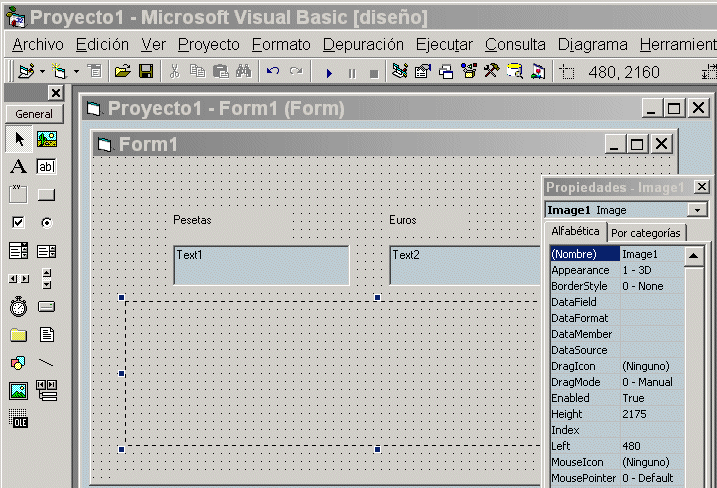Select the Line tool in toolbox
The height and width of the screenshot is (488, 717).
coord(46,363)
